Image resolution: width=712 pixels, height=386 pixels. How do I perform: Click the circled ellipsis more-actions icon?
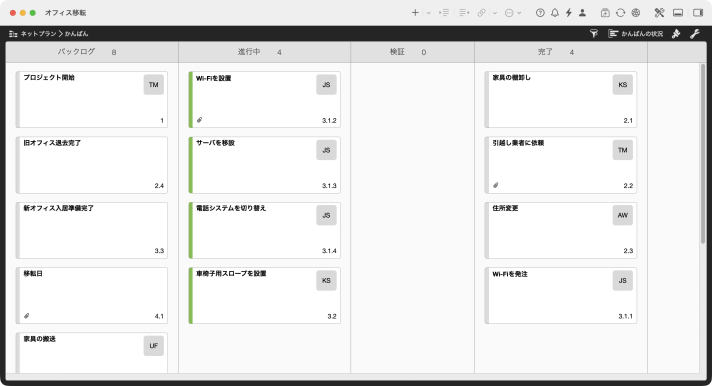click(509, 13)
